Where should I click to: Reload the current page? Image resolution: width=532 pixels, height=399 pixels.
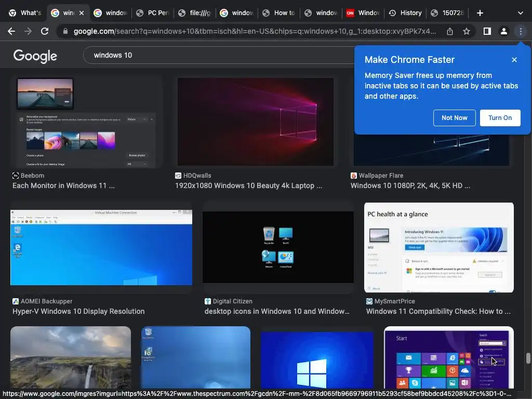tap(45, 31)
